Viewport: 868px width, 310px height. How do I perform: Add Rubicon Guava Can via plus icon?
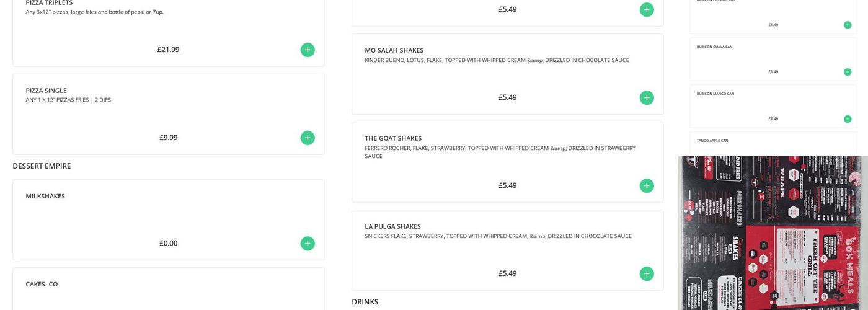[848, 72]
